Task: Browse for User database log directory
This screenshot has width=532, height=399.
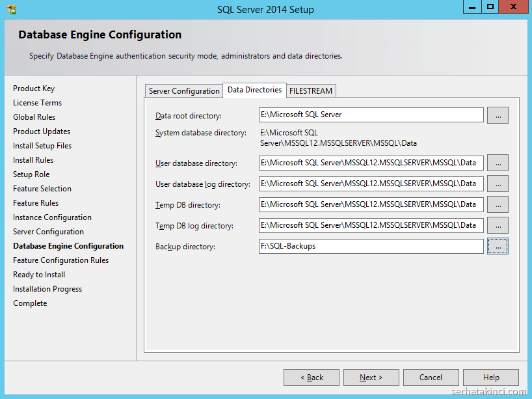Action: point(498,184)
